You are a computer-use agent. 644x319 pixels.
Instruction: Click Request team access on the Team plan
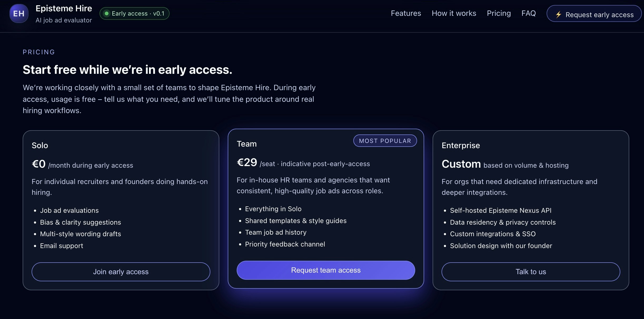pos(325,270)
